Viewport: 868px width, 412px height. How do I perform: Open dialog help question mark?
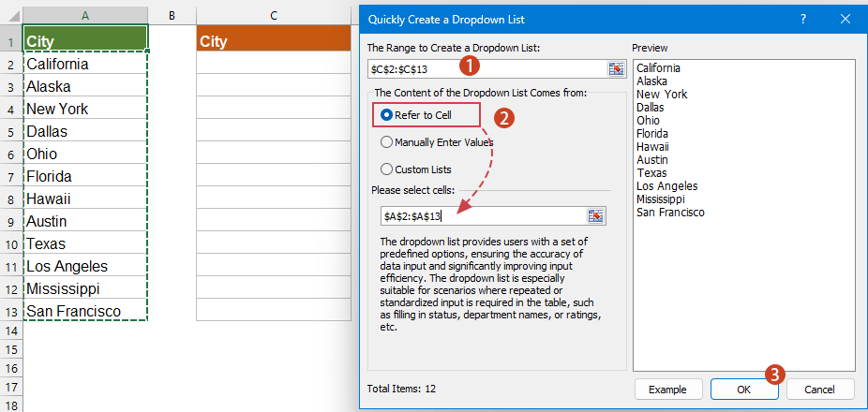pyautogui.click(x=803, y=20)
